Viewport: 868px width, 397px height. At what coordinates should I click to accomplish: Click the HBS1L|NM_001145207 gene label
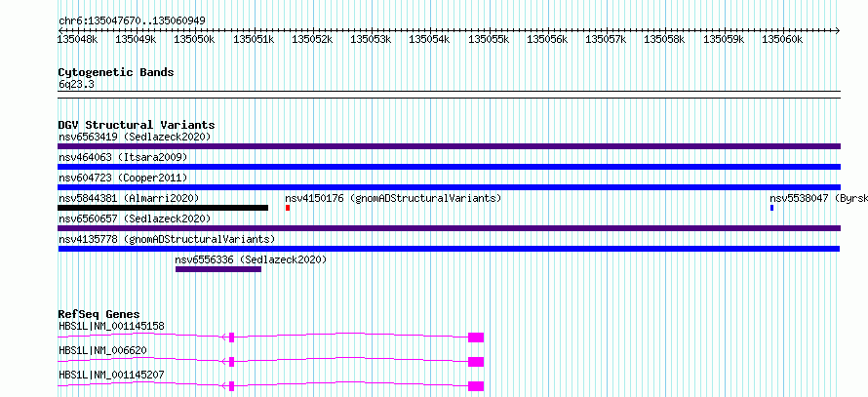click(111, 375)
